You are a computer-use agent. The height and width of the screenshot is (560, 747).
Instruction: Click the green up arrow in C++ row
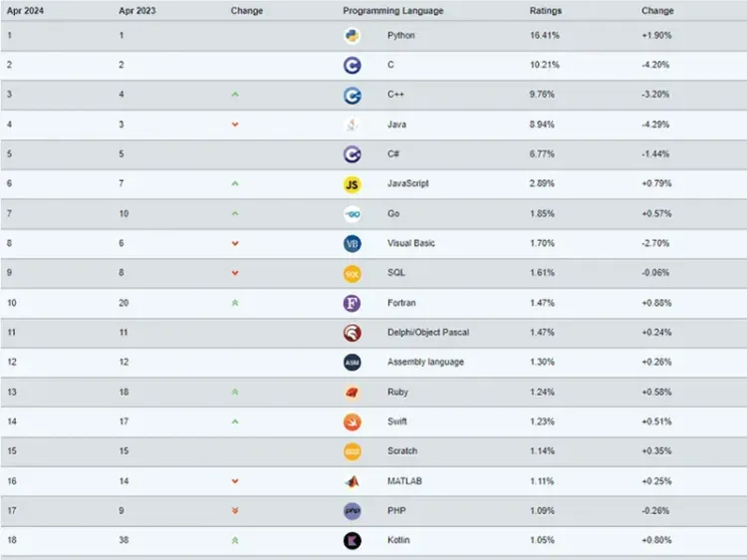coord(235,95)
